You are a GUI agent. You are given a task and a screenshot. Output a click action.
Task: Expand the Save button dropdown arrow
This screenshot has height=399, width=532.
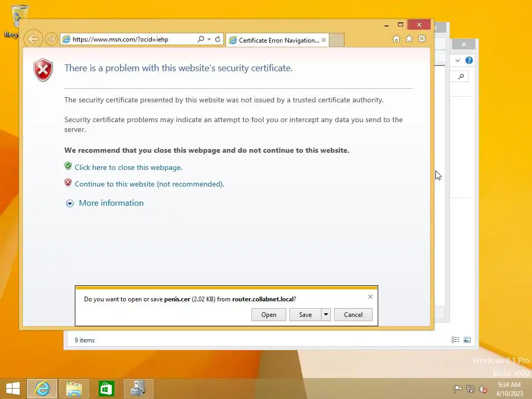point(326,314)
